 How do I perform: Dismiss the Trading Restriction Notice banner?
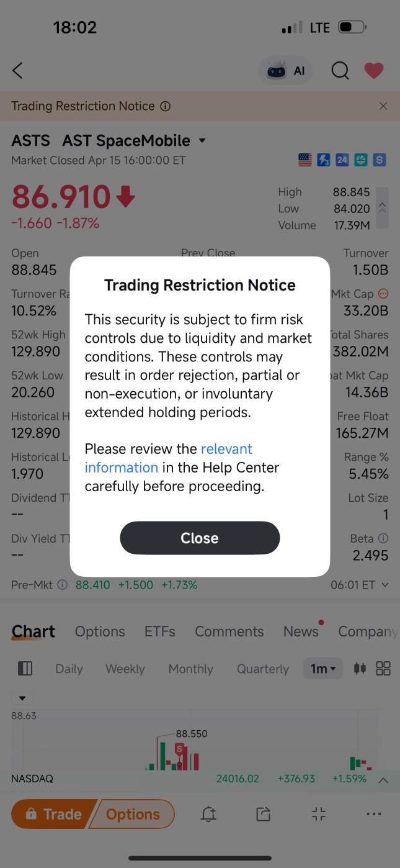pyautogui.click(x=383, y=106)
